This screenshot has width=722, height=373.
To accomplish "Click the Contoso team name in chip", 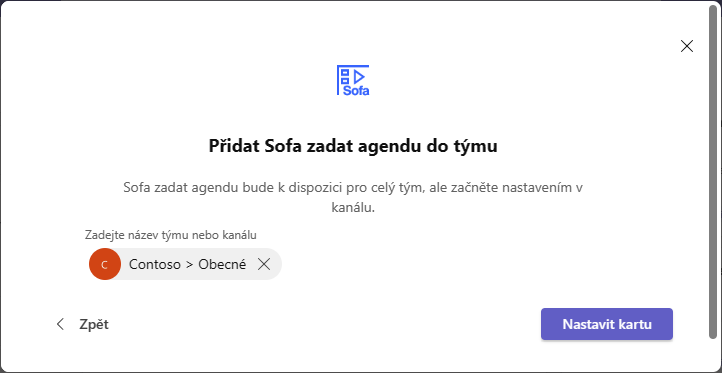I will tap(155, 264).
